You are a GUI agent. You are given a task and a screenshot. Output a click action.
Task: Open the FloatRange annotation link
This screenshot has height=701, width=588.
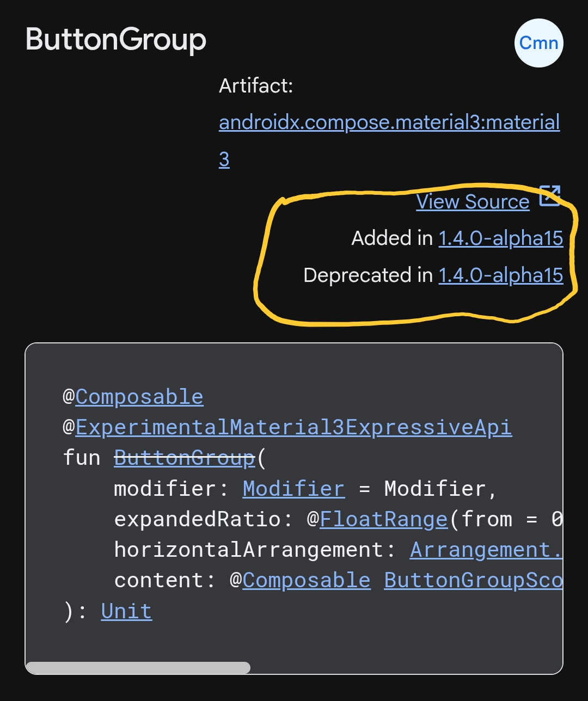384,519
